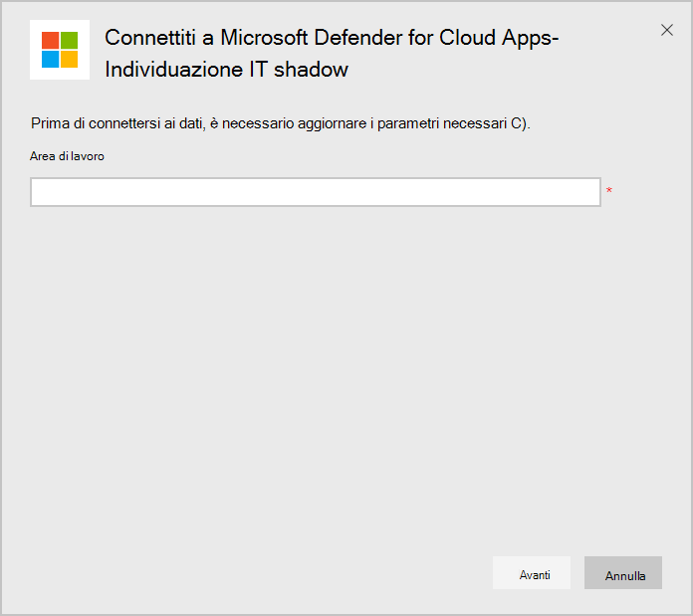Click the 'Area di lavoro' label
This screenshot has width=693, height=616.
67,156
